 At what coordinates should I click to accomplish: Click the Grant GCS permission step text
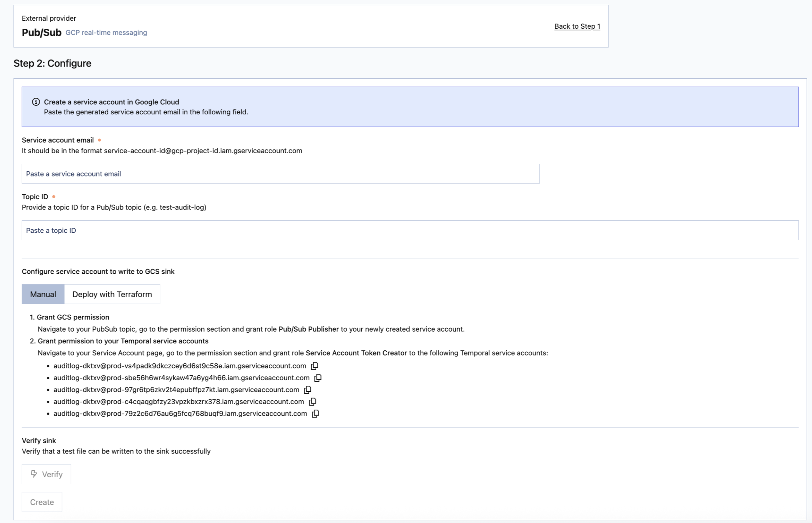[x=74, y=317]
